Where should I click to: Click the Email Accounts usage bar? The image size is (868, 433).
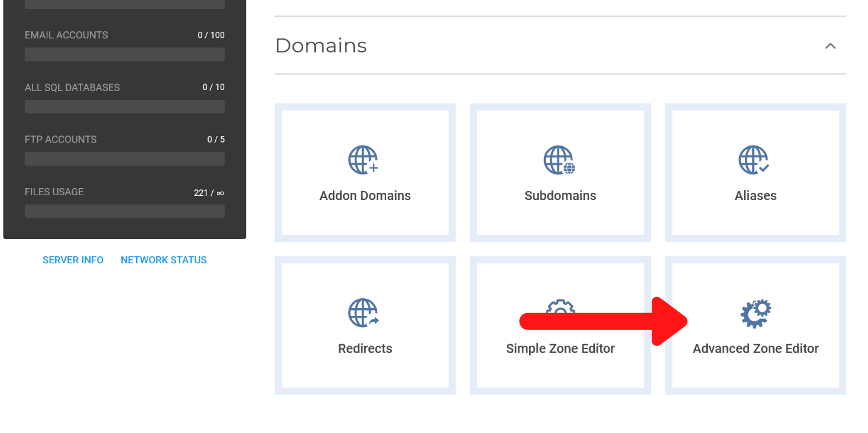tap(124, 54)
